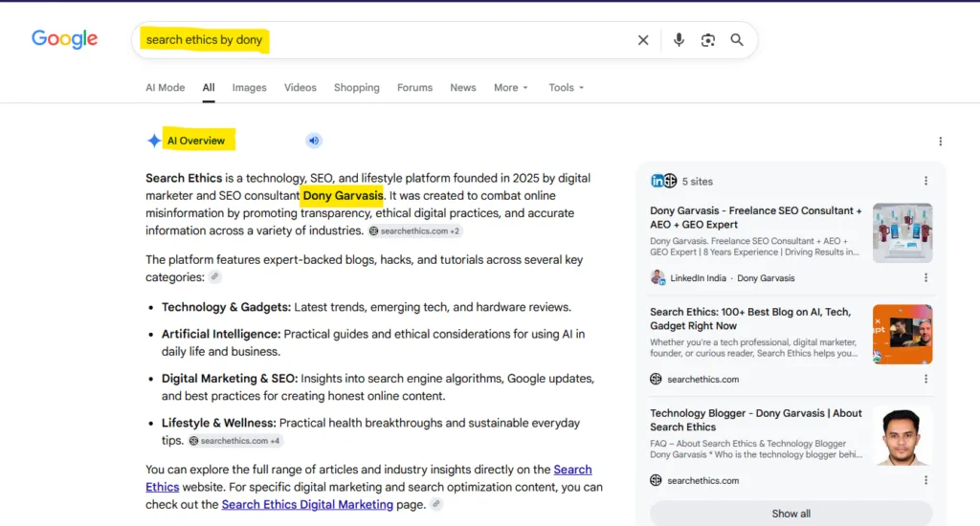Click orange Search Ethics blog thumbnail
980x526 pixels.
902,334
